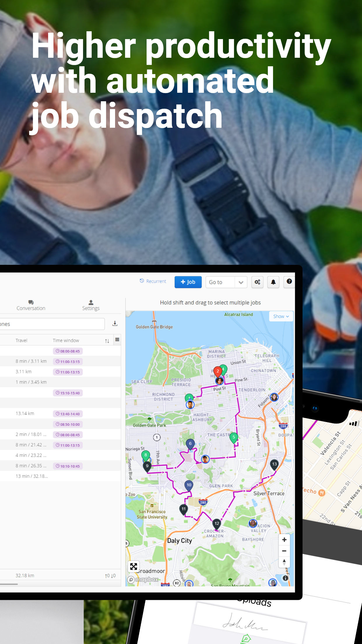Select dark job marker 11 on map
This screenshot has height=644, width=362.
point(184,510)
